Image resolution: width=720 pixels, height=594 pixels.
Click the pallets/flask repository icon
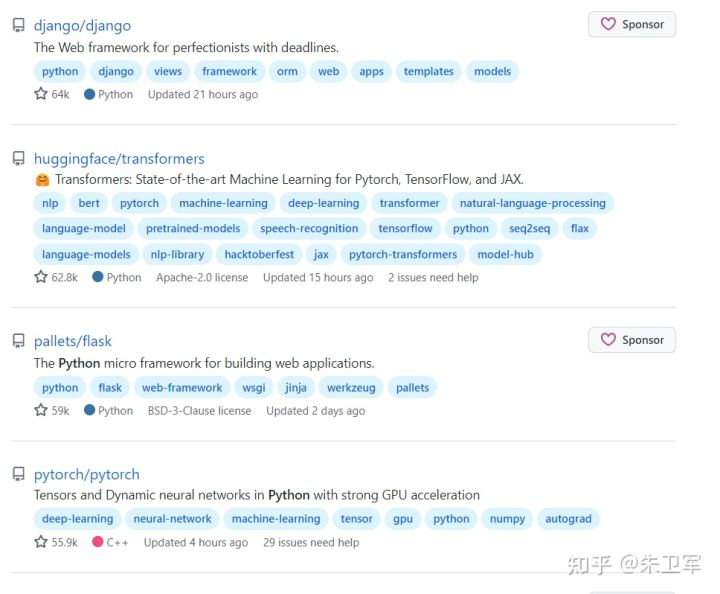[x=18, y=341]
